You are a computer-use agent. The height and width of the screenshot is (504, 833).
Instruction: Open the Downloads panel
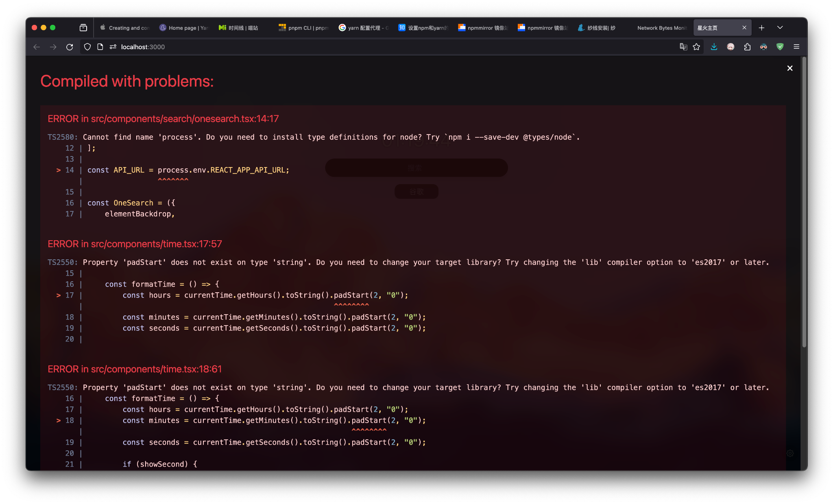pyautogui.click(x=714, y=47)
